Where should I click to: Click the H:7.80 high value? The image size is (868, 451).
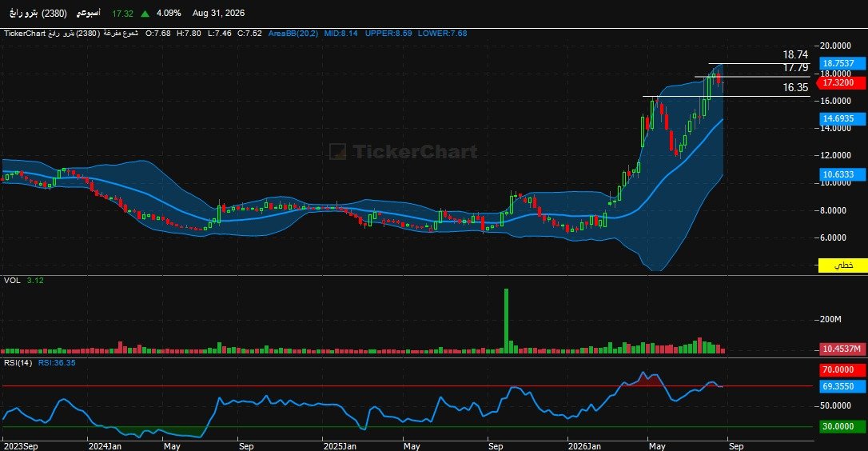click(x=189, y=34)
